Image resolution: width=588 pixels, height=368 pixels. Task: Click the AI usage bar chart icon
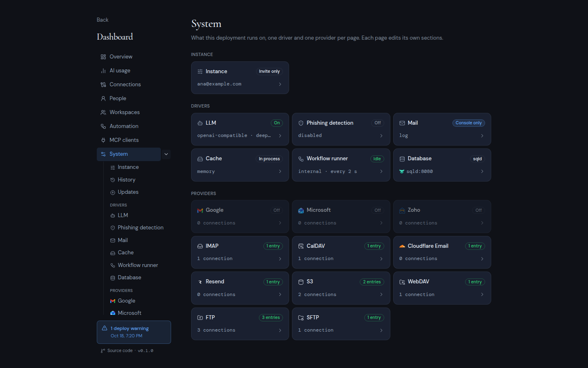pos(103,71)
